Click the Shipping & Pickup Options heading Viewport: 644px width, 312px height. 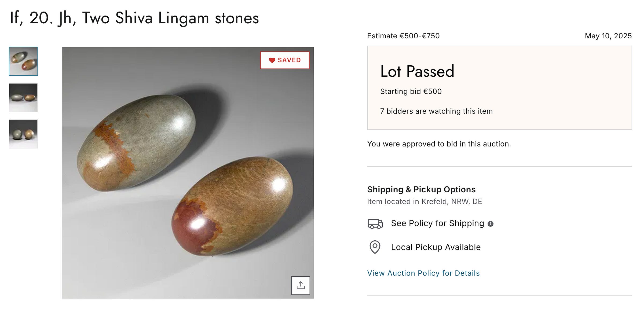(421, 189)
